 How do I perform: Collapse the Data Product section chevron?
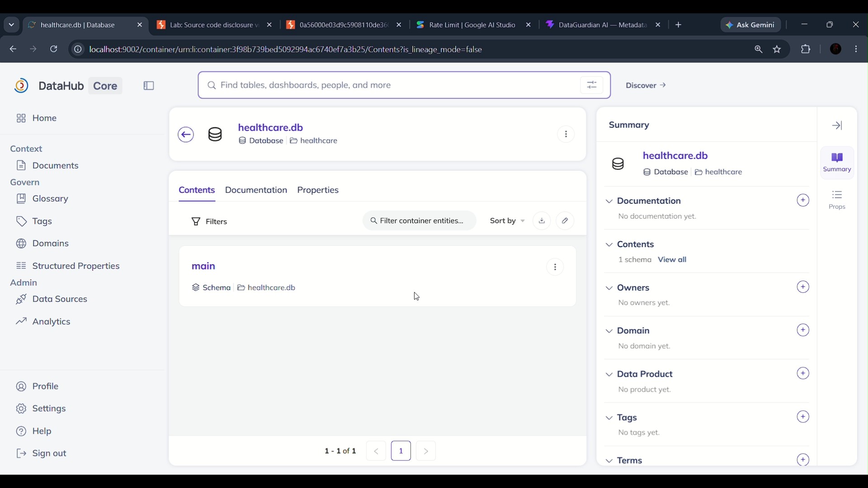pos(609,375)
